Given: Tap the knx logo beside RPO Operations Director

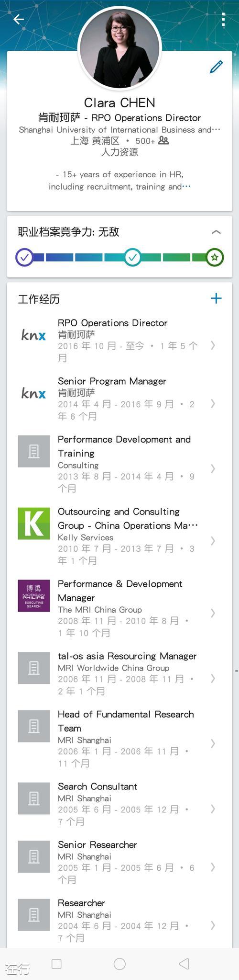Looking at the screenshot, I should click(x=33, y=335).
